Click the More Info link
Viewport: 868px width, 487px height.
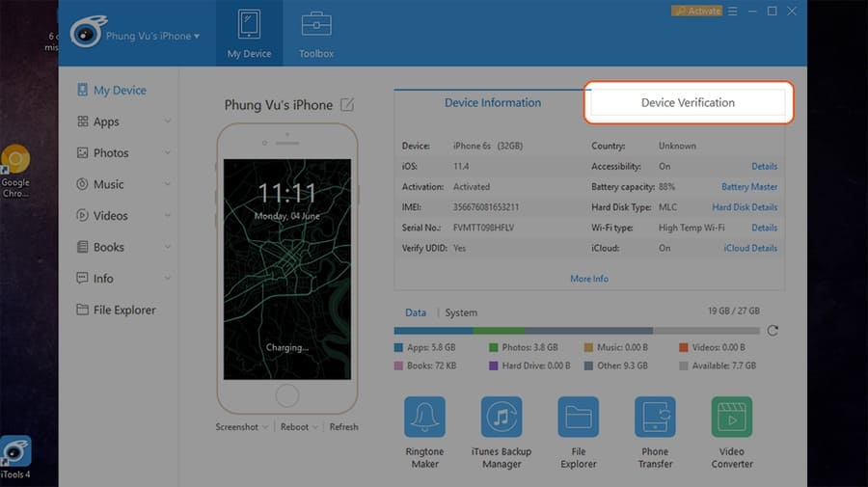[x=589, y=279]
